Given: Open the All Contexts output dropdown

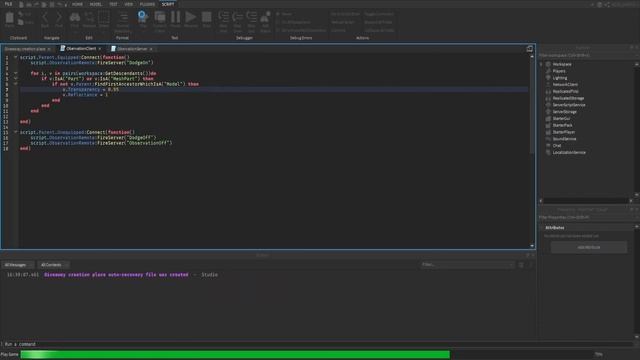Looking at the screenshot, I should [x=54, y=265].
